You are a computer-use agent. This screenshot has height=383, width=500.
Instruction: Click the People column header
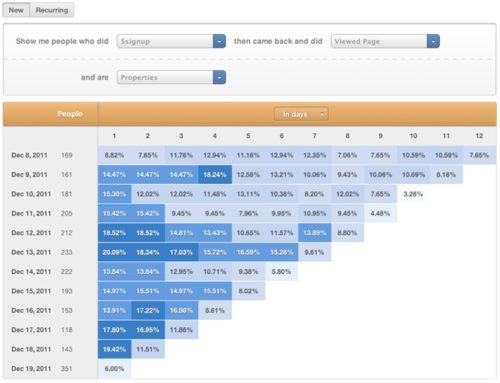pos(70,114)
